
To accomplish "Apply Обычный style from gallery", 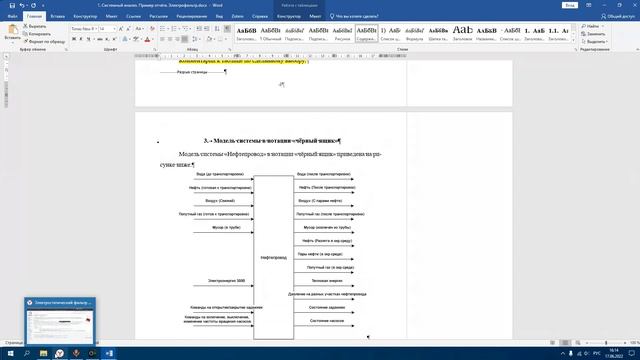I will (x=270, y=33).
